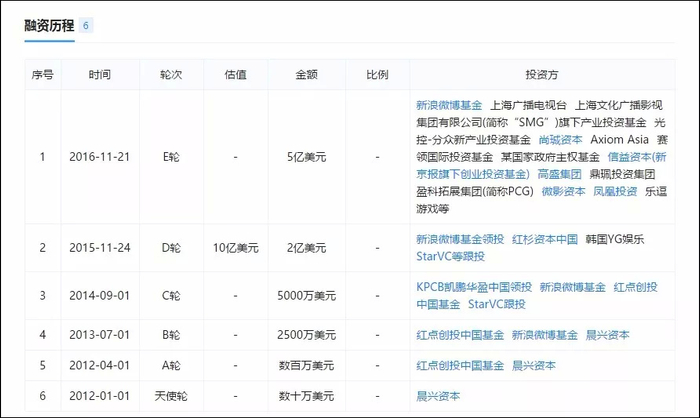Open 红点创投中国基金 link in A轮 row
Viewport: 700px width, 418px height.
click(x=460, y=366)
